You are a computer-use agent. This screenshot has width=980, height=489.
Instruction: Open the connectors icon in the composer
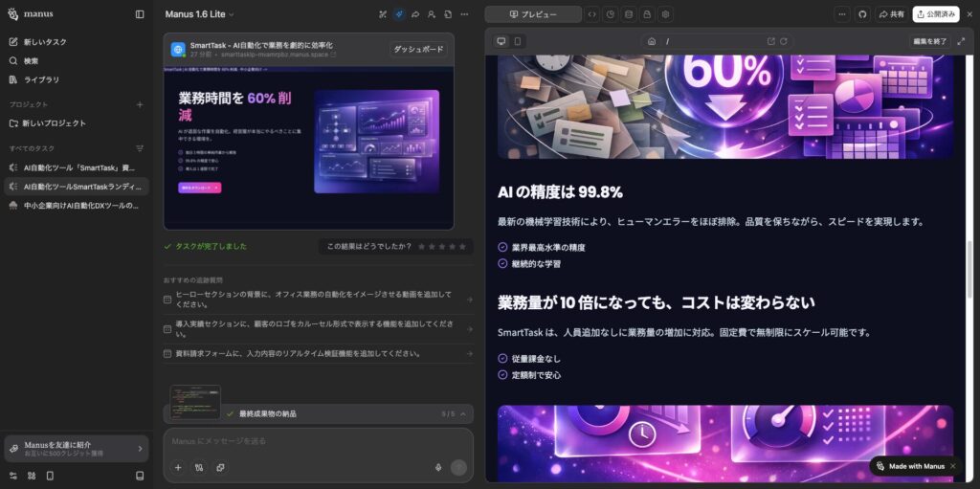pos(199,467)
